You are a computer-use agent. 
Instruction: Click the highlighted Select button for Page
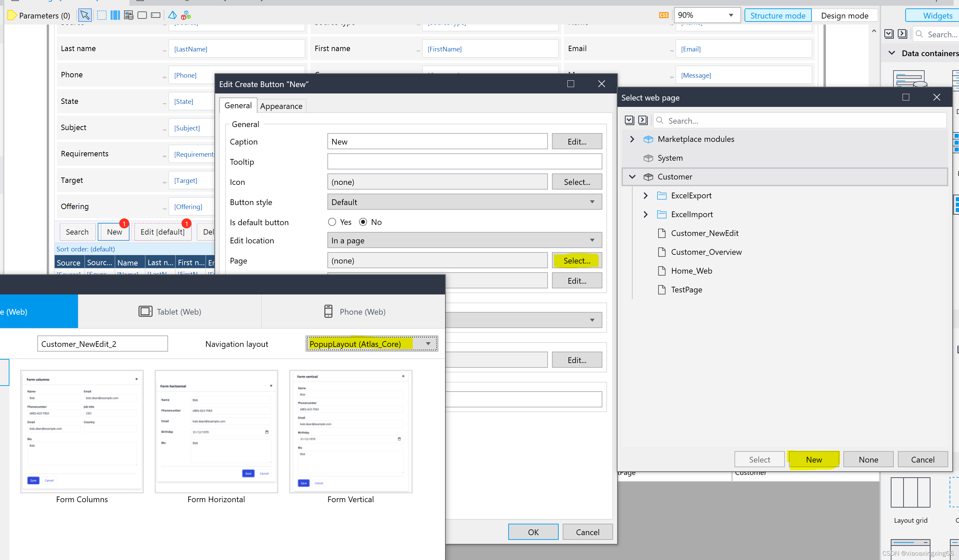tap(577, 260)
